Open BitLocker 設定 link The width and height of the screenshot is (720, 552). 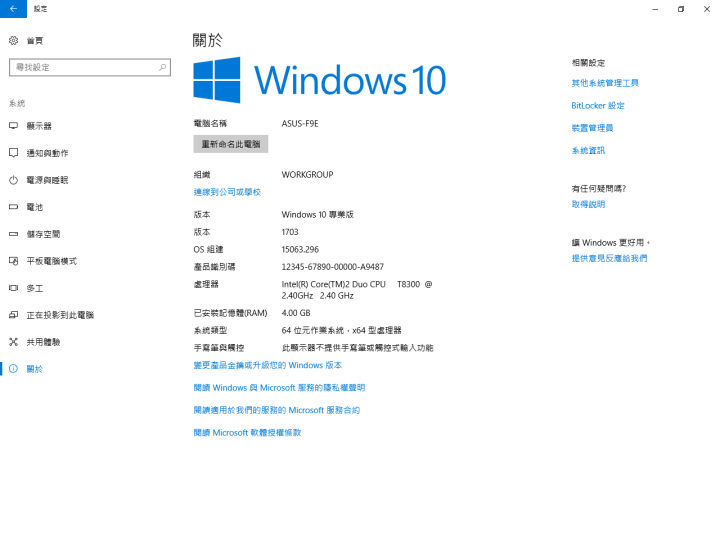[x=598, y=106]
